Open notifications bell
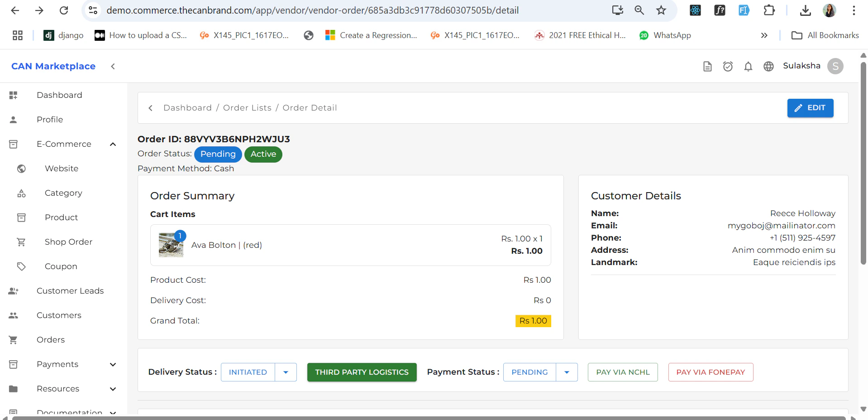The height and width of the screenshot is (420, 868). coord(748,67)
